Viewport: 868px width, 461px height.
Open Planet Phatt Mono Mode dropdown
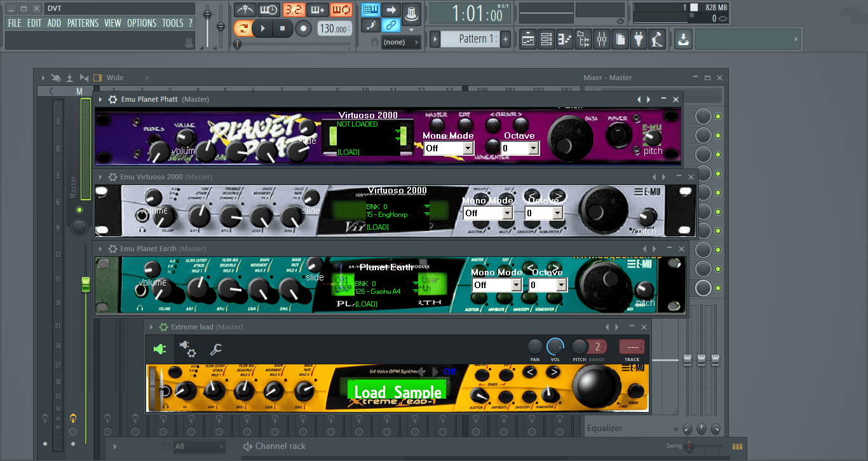[x=449, y=148]
